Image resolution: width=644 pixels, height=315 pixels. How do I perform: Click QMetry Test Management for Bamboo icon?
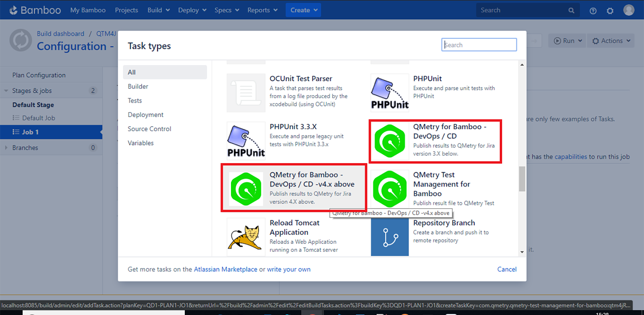click(x=390, y=189)
